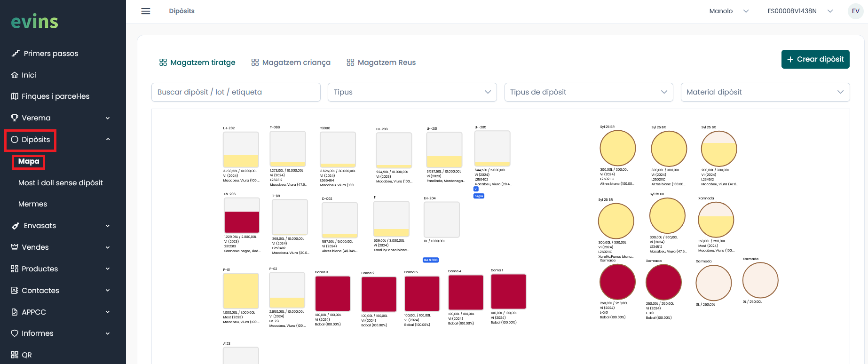This screenshot has width=868, height=364.
Task: Switch to the Magatzem criança tab
Action: 291,63
